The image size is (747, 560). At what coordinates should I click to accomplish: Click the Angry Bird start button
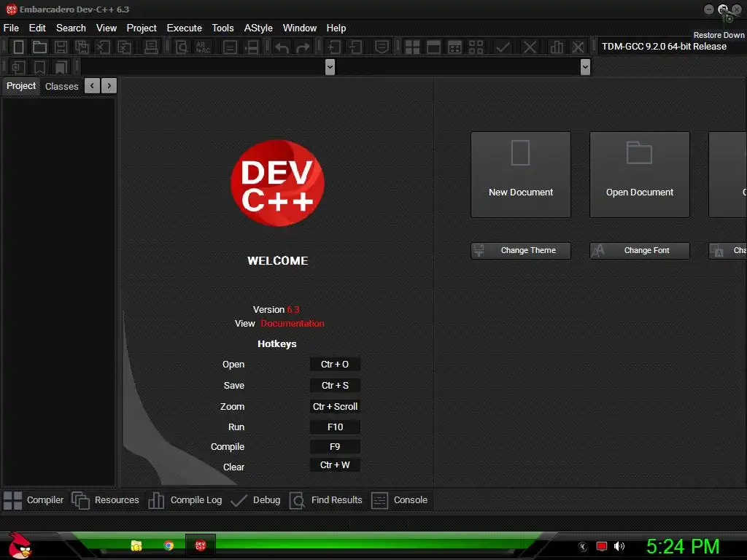[20, 545]
